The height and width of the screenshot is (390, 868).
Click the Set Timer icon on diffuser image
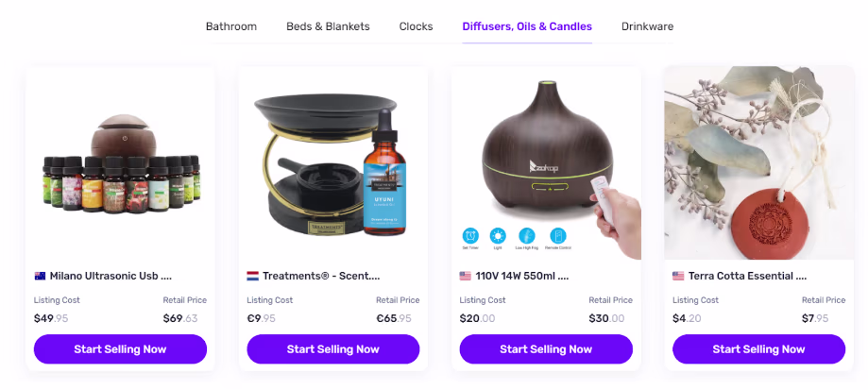coord(470,236)
